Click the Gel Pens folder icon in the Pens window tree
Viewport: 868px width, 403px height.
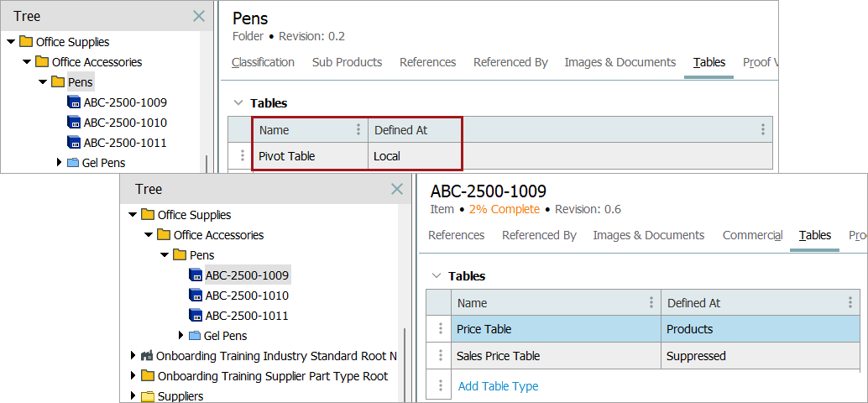(73, 163)
